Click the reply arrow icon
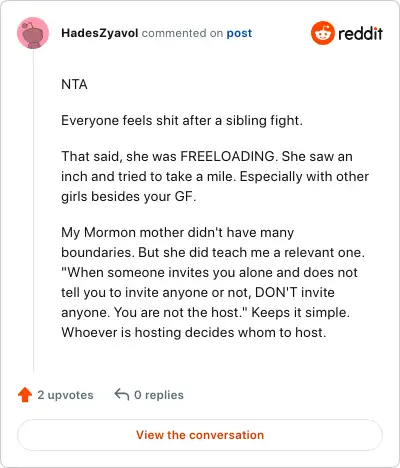Viewport: 400px width, 468px height. [122, 394]
